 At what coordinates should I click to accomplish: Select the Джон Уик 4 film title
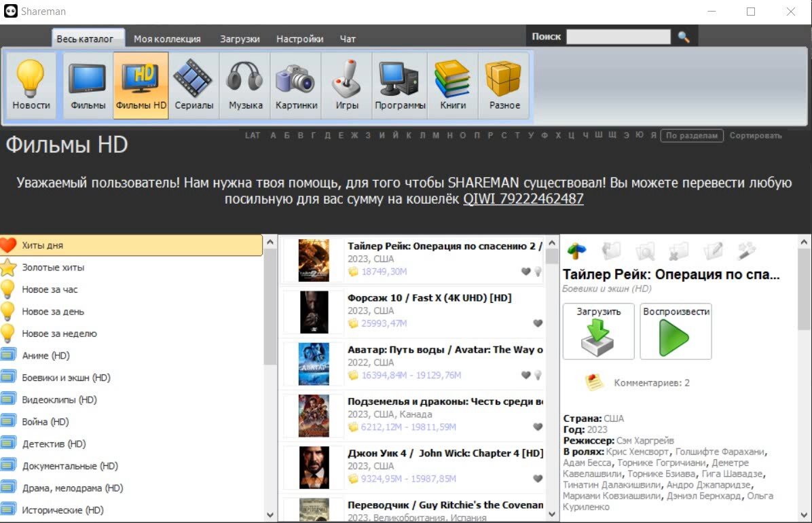pos(445,453)
